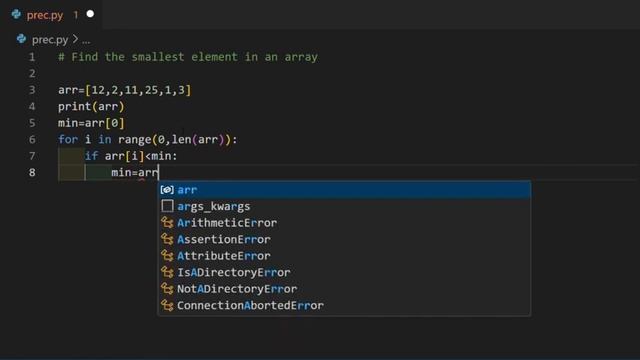Click line number 5 in the gutter
Image resolution: width=640 pixels, height=360 pixels.
click(32, 123)
